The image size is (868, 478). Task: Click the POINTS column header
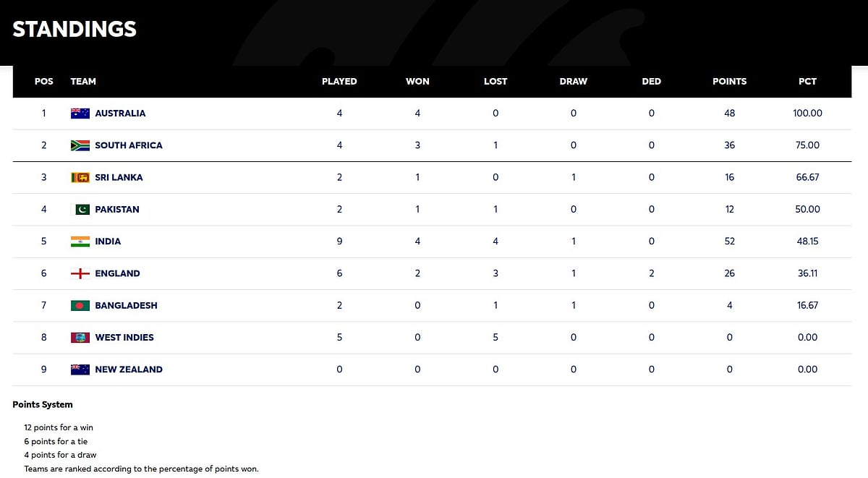729,82
